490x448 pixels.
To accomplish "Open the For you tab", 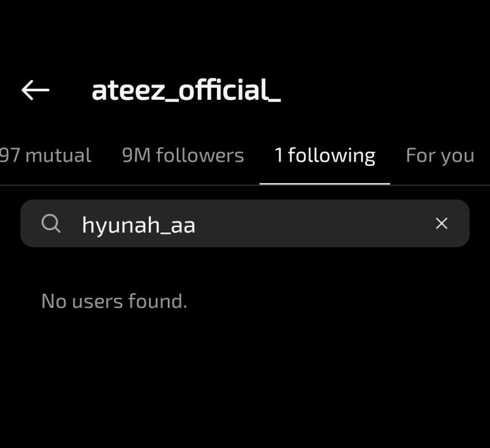I will click(440, 155).
